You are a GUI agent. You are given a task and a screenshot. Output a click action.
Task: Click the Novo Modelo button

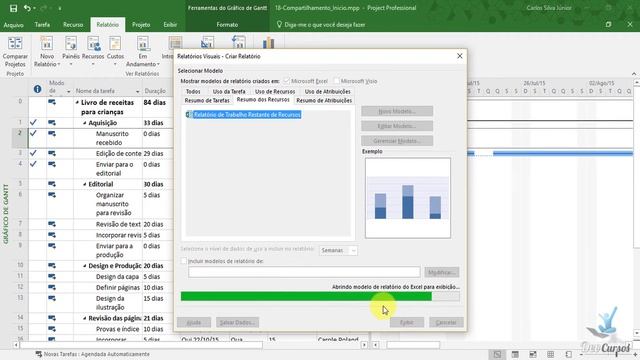(397, 111)
